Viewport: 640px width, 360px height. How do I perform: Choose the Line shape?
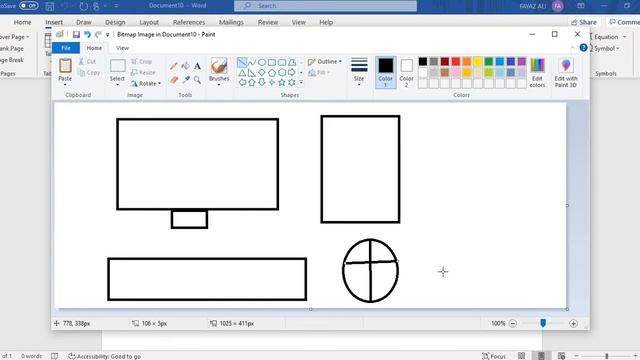point(242,62)
